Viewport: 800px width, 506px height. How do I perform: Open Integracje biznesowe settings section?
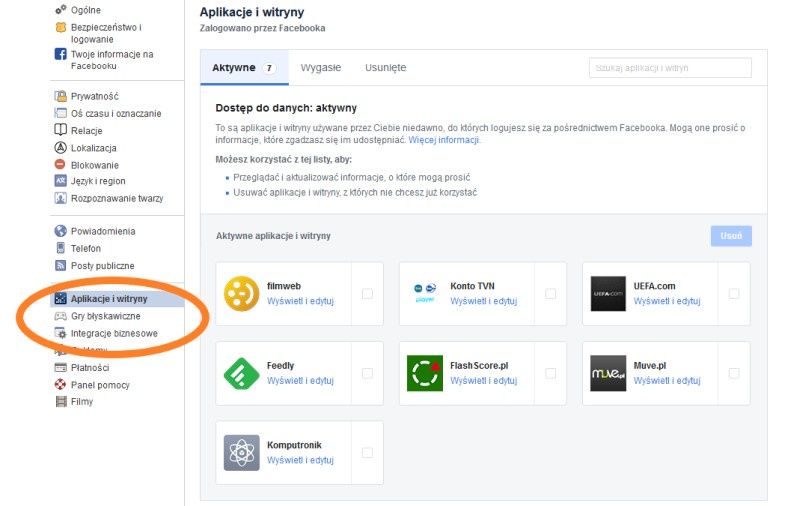114,333
